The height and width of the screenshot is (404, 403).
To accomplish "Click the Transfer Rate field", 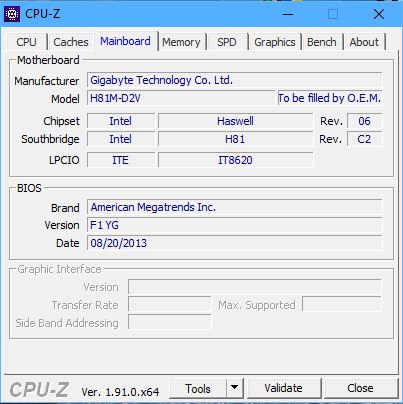I will point(170,305).
